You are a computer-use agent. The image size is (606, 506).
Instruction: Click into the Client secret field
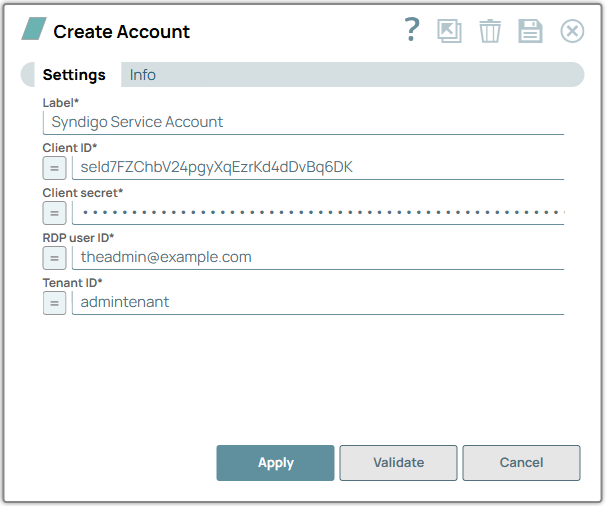coord(318,212)
